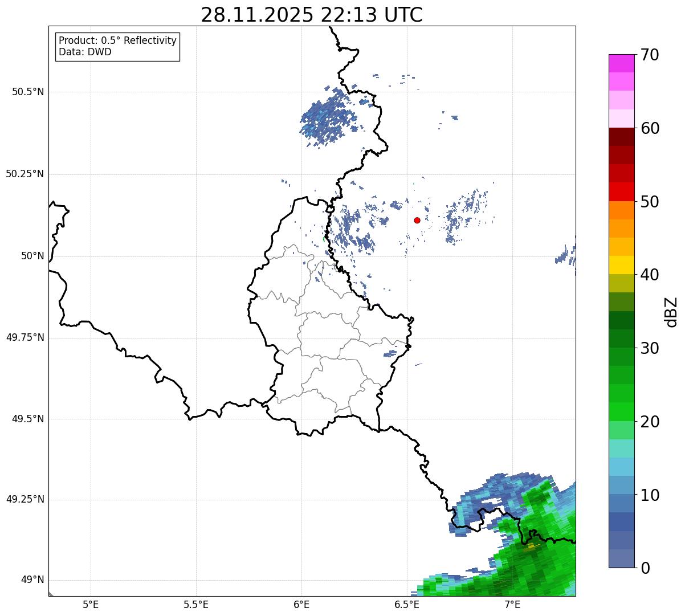This screenshot has width=685, height=616.
Task: Click the 'dBZ' colorbar label
Action: pos(671,312)
